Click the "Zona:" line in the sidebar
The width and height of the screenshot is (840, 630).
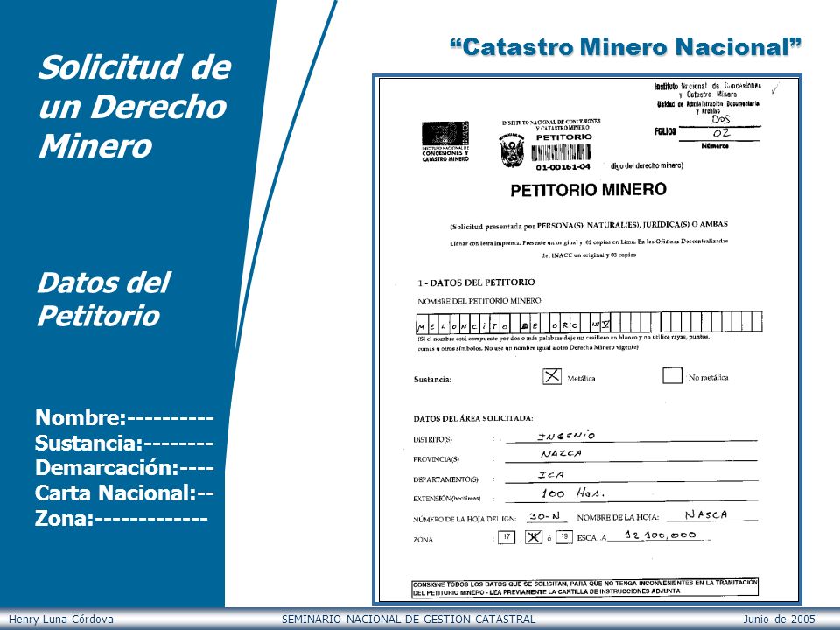tap(121, 518)
